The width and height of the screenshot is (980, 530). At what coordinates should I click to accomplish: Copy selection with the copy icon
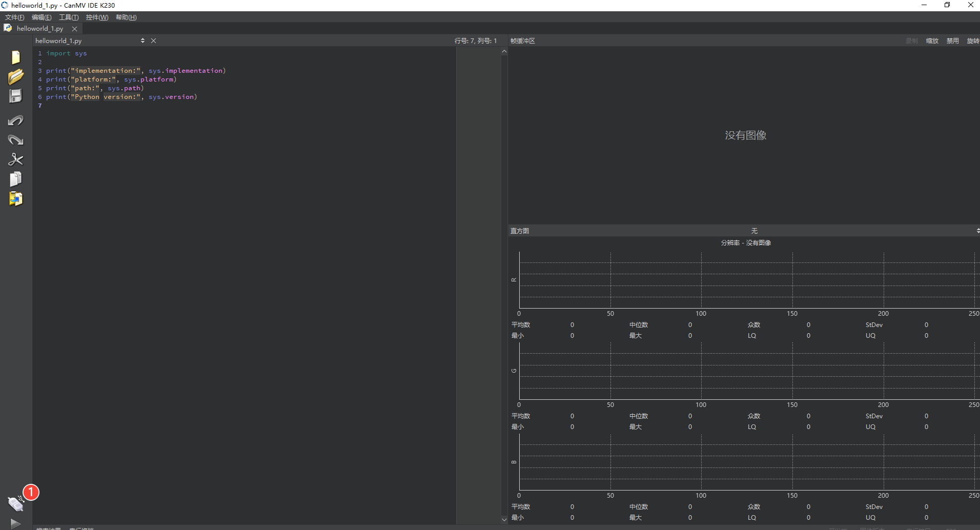point(16,179)
